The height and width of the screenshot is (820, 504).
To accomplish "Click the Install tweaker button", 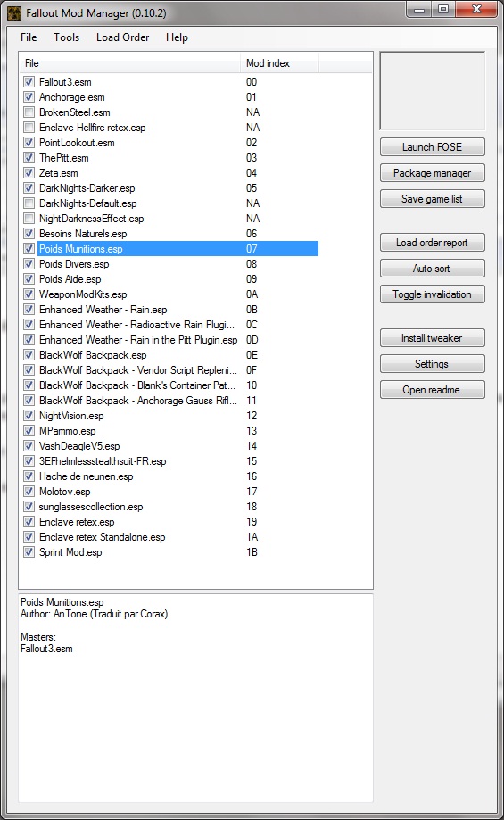I will (x=433, y=338).
